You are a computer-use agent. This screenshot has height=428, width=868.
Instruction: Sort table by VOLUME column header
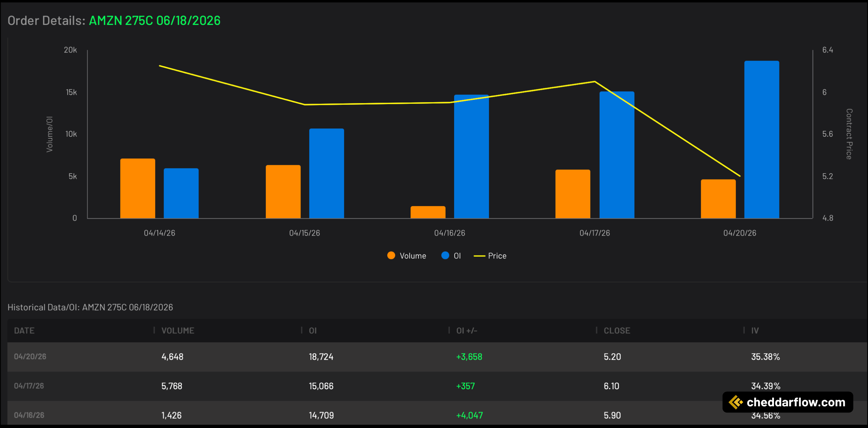[178, 330]
